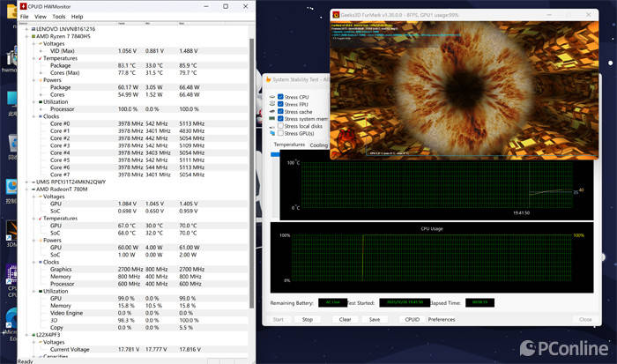This screenshot has height=364, width=617.
Task: Click the Stress FPU icon
Action: coord(271,104)
